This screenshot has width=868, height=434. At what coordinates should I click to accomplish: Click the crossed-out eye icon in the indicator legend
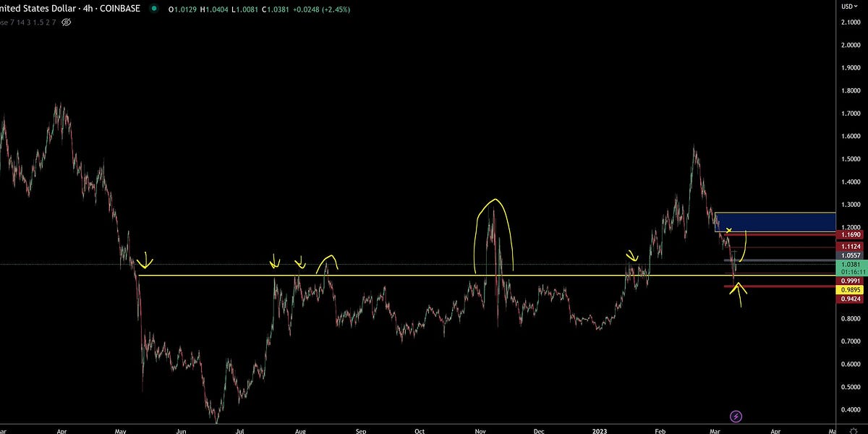pos(65,22)
